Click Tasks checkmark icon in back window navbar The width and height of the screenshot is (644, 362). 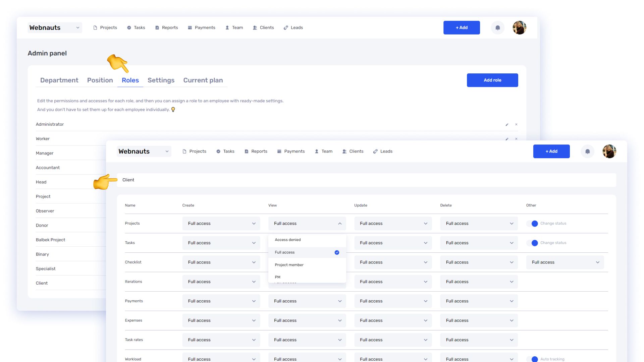(129, 28)
